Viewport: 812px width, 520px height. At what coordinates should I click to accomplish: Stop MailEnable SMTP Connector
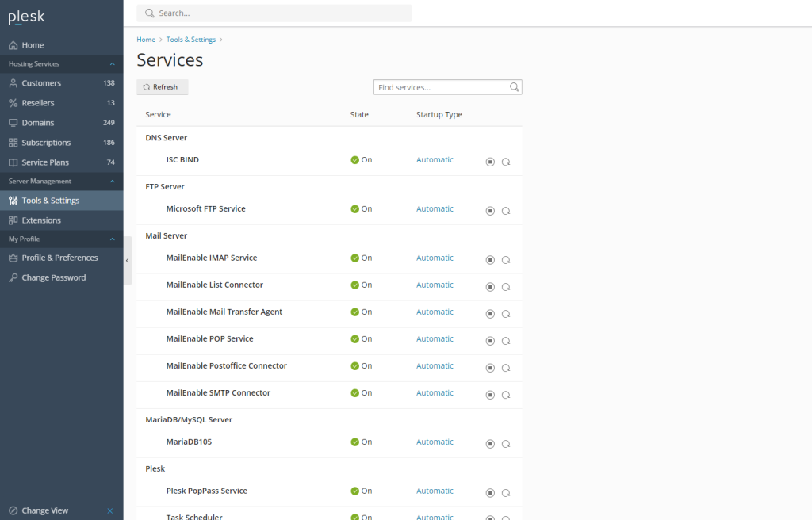click(x=490, y=395)
